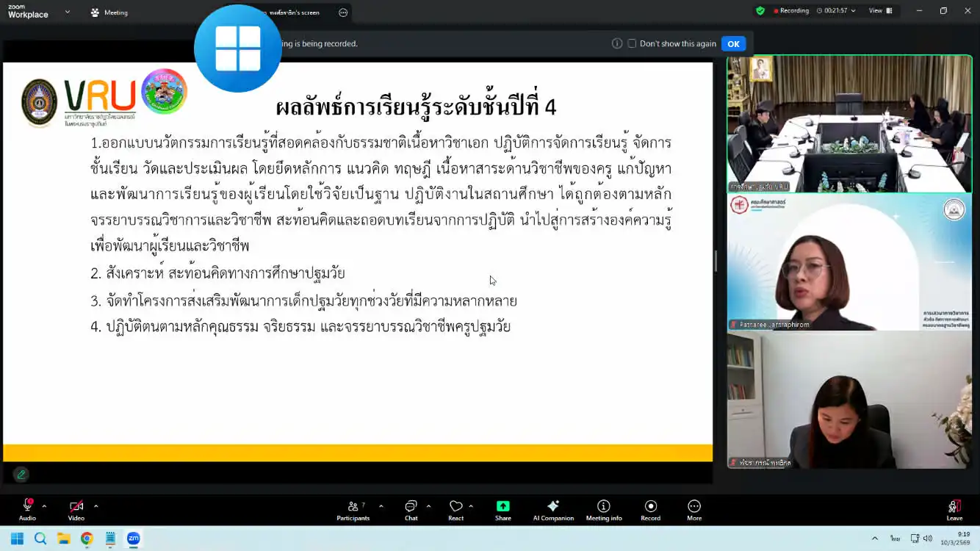This screenshot has width=980, height=551.
Task: Open the More options menu
Action: [693, 507]
